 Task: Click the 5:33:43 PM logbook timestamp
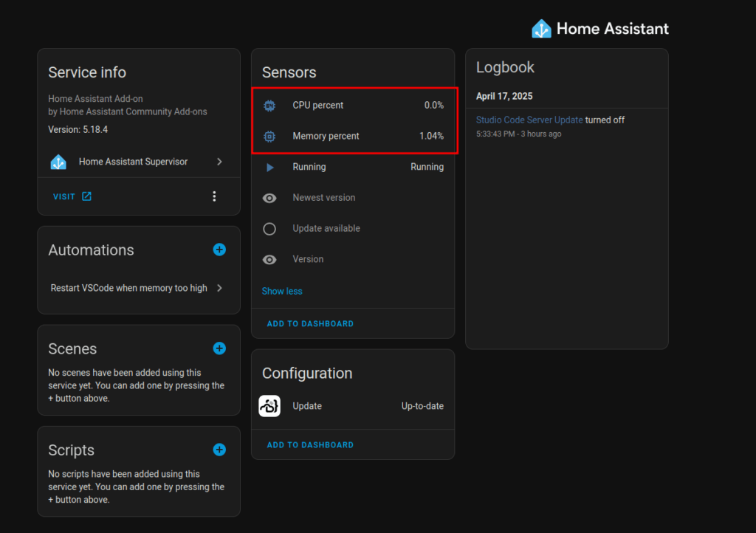click(x=519, y=134)
